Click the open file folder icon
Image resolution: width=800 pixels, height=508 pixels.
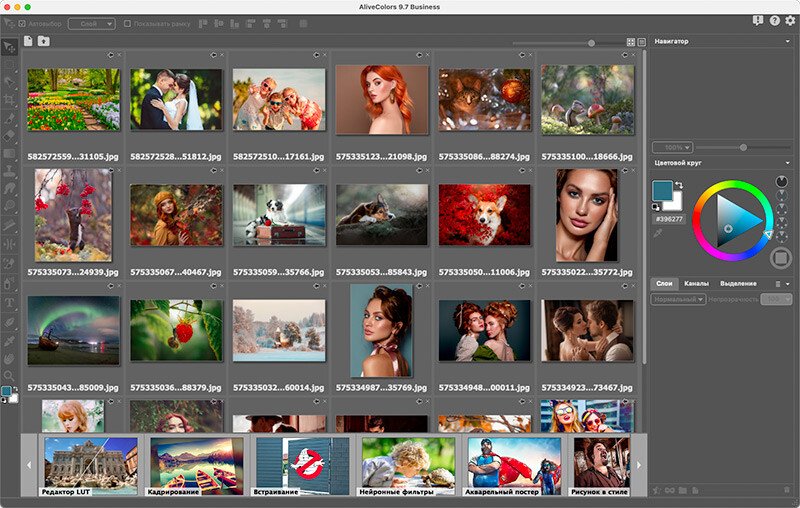pyautogui.click(x=44, y=41)
